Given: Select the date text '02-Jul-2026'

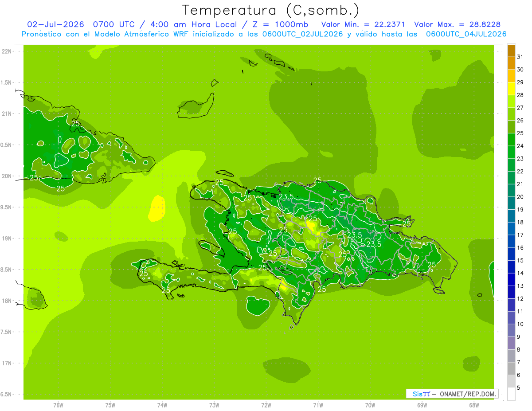Looking at the screenshot, I should tap(55, 24).
